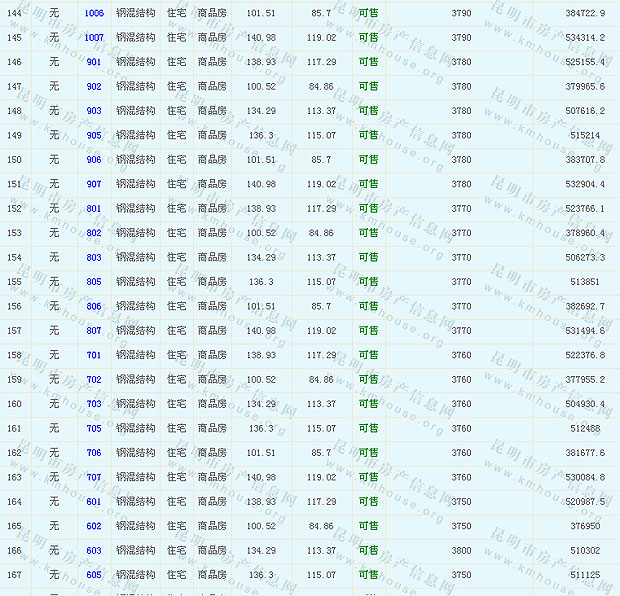Open room 706 link

tap(94, 453)
